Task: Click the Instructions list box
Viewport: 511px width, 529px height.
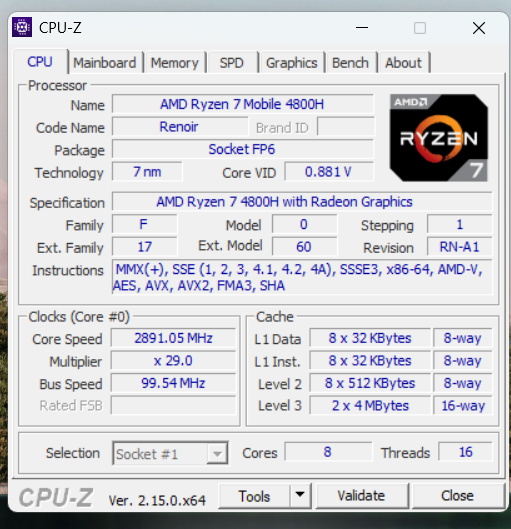Action: 302,277
